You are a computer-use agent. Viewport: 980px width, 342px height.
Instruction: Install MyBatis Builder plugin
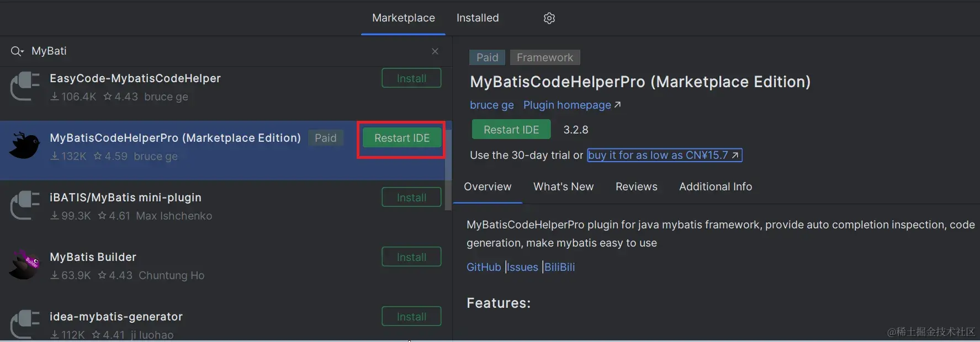411,257
